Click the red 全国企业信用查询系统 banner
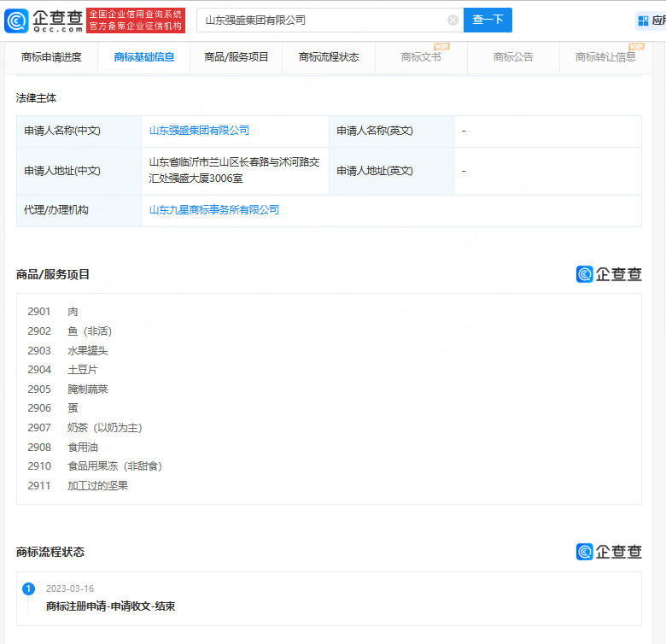The width and height of the screenshot is (666, 644). pos(136,20)
